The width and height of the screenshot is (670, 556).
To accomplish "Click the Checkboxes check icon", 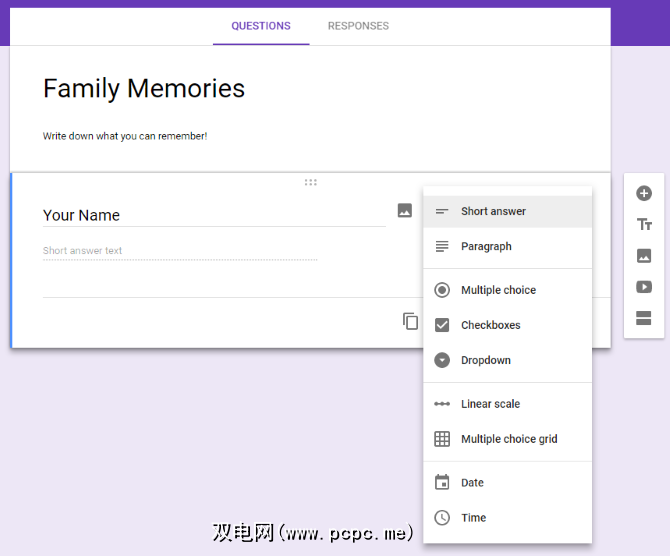I will pos(442,325).
